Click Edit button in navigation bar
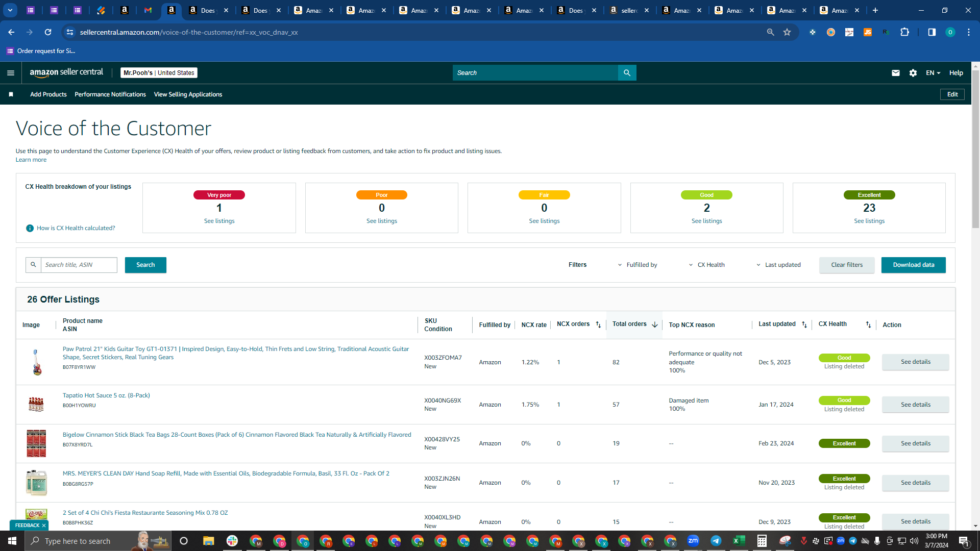This screenshot has height=551, width=980. pos(952,94)
